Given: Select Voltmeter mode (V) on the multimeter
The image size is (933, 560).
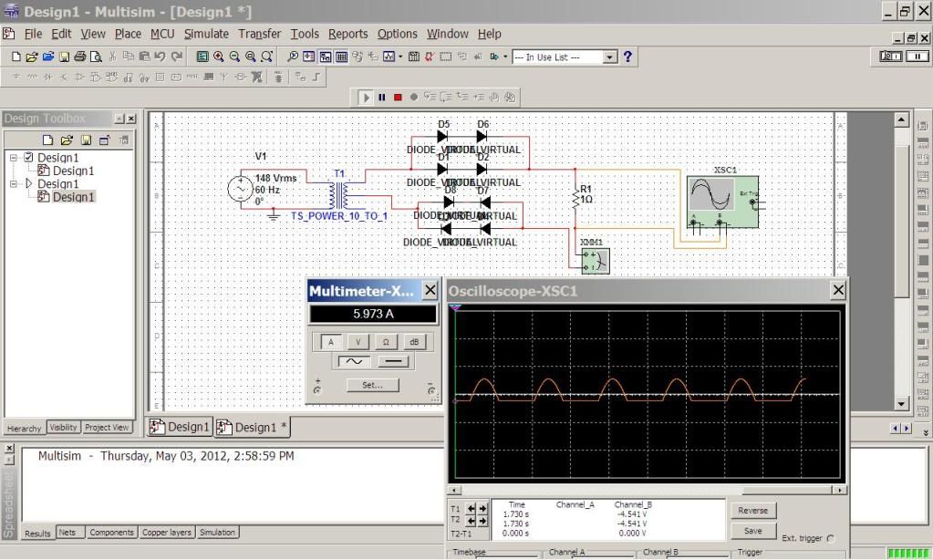Looking at the screenshot, I should (358, 342).
